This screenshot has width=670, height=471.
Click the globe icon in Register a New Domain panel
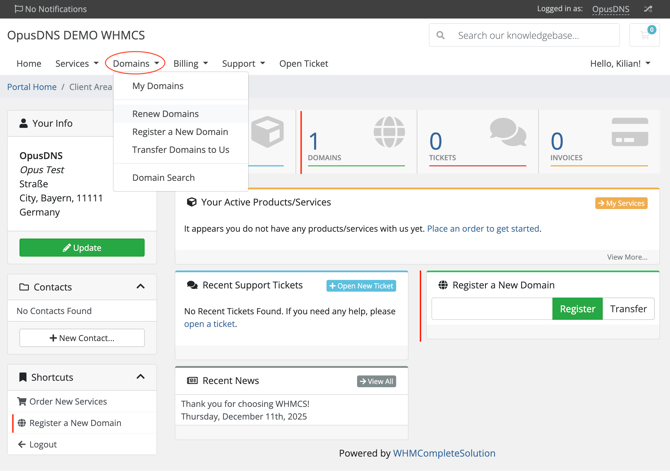[x=443, y=285]
